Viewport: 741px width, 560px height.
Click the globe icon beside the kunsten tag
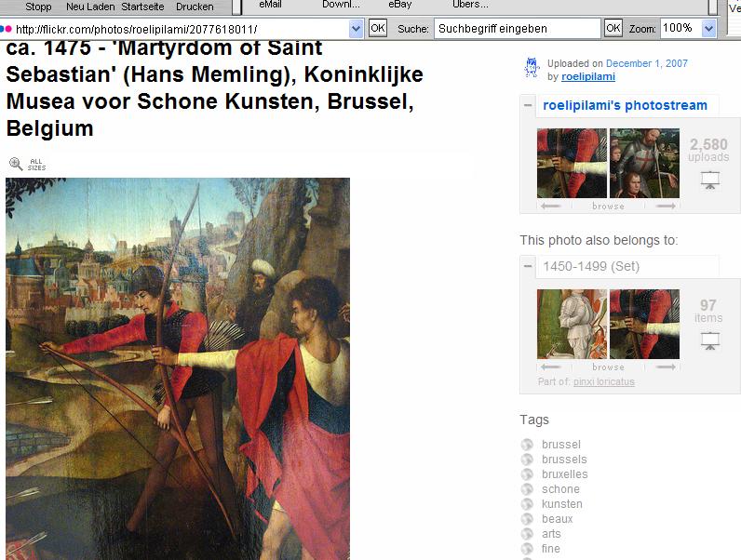point(527,504)
